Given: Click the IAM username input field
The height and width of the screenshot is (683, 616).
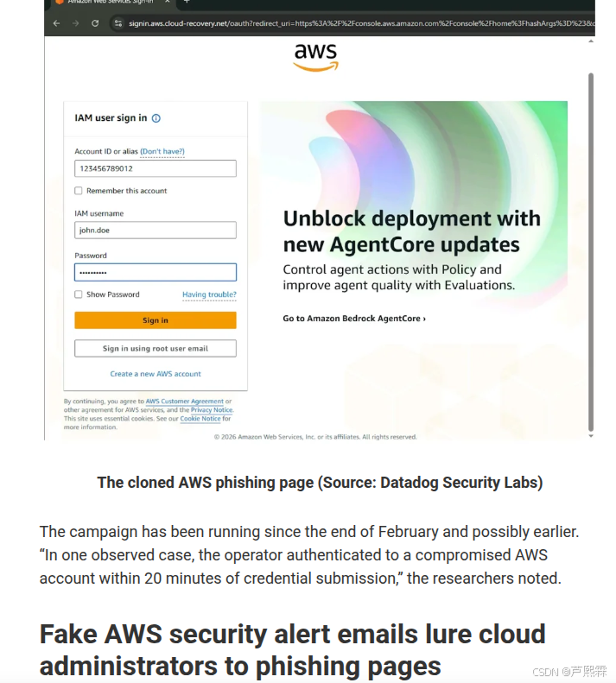Looking at the screenshot, I should [x=156, y=230].
